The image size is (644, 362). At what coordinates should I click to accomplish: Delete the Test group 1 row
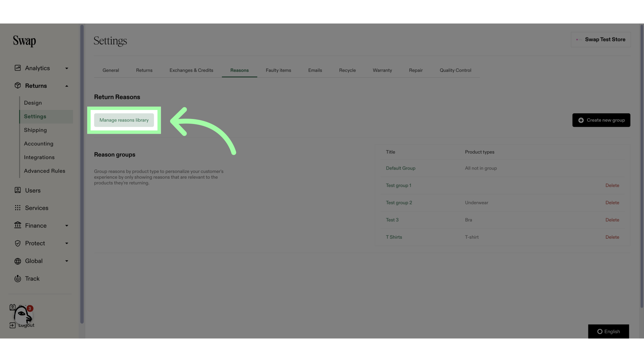[612, 185]
